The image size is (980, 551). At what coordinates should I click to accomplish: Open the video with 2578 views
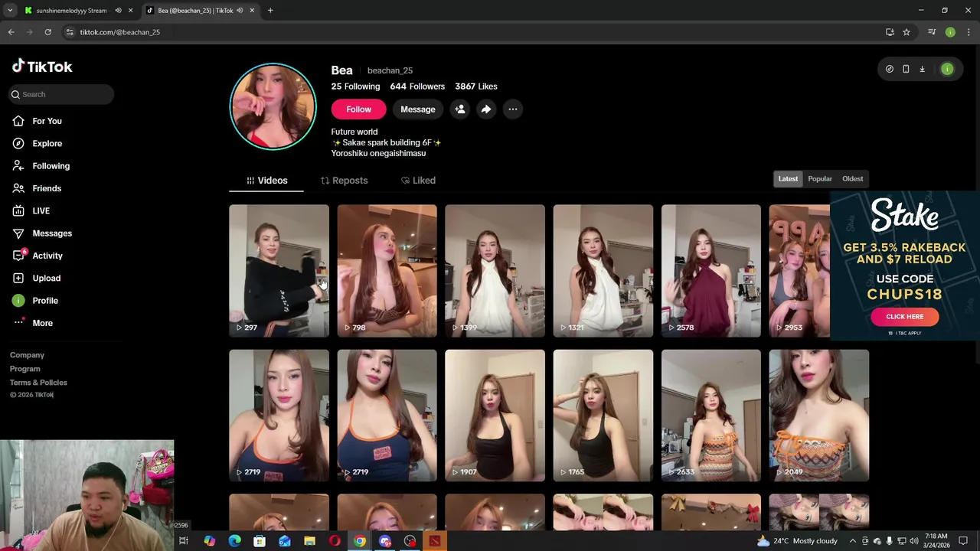(x=711, y=271)
